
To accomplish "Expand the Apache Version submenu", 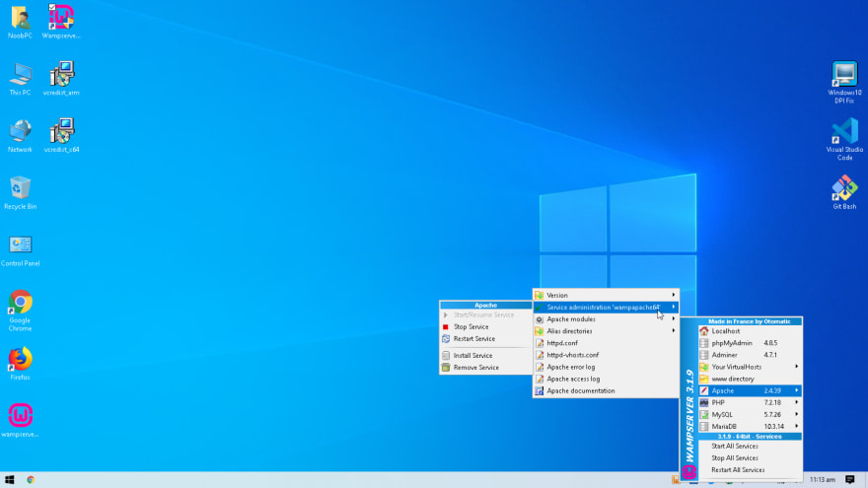I will [x=606, y=296].
